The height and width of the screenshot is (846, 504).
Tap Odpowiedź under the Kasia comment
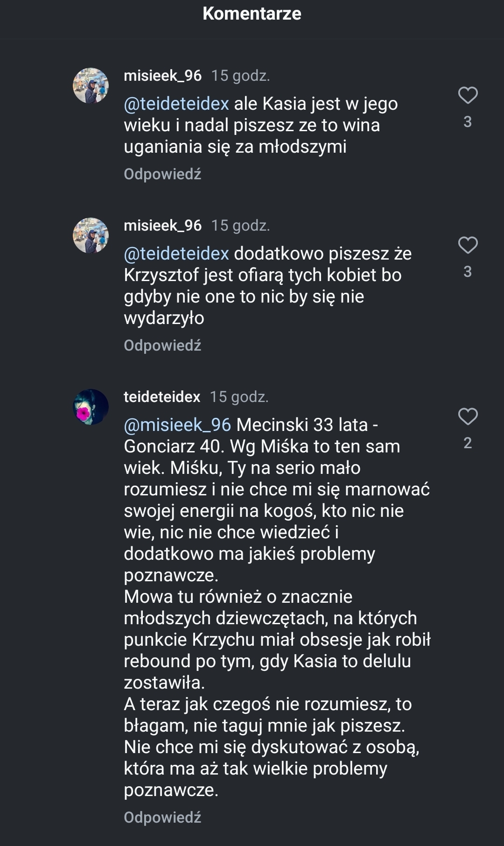click(162, 174)
